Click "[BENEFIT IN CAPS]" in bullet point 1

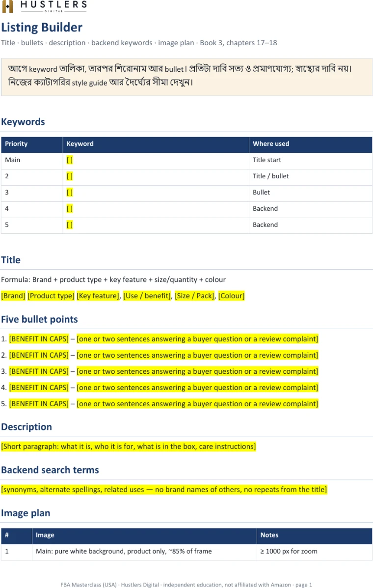point(39,339)
